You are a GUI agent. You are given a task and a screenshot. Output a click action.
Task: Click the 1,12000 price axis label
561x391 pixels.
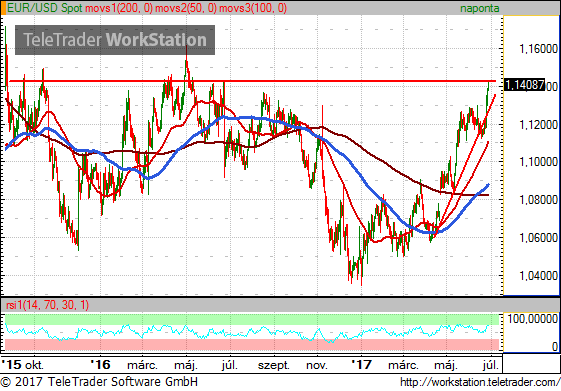(538, 125)
